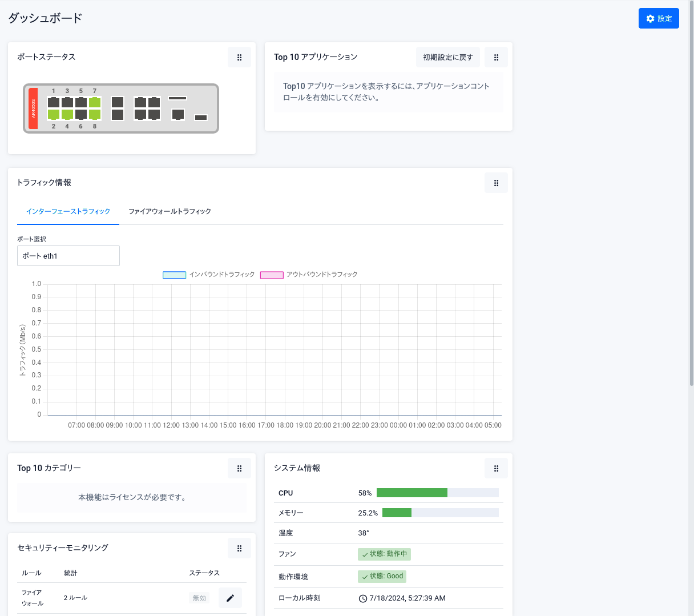Viewport: 694px width, 616px height.
Task: Open the port selection eth1 dropdown
Action: pyautogui.click(x=68, y=256)
